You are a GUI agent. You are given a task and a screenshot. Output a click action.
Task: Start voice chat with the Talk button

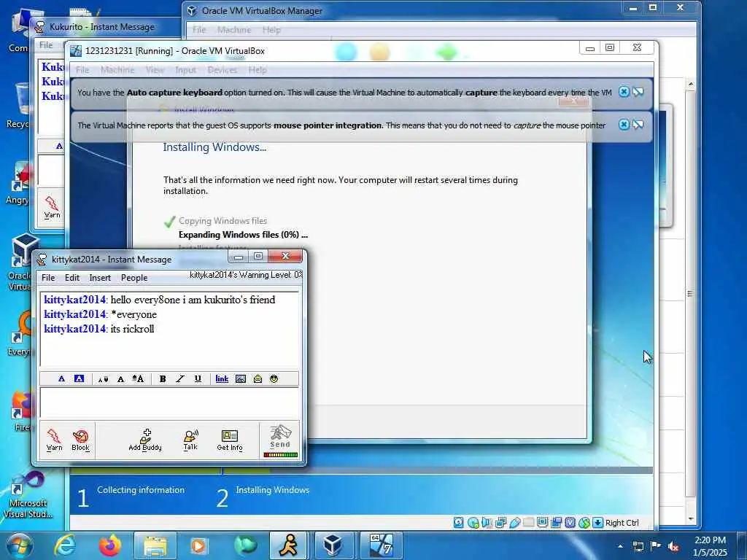190,440
